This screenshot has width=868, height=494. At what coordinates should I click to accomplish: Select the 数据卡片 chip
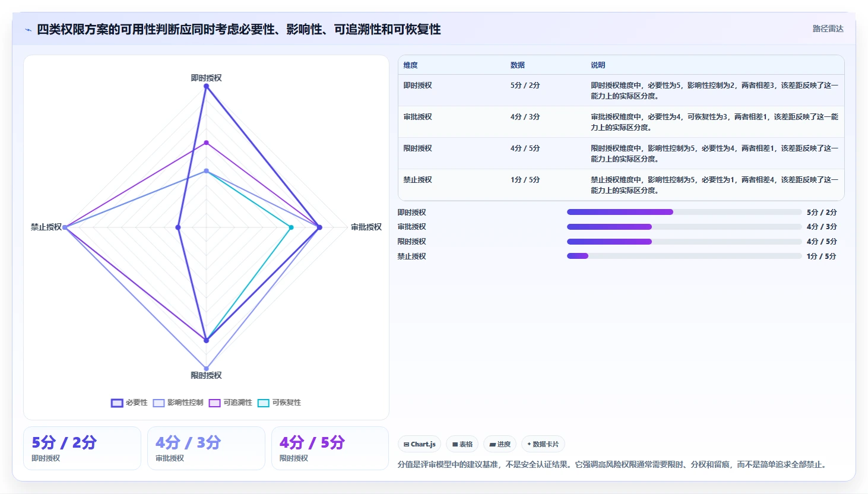543,444
